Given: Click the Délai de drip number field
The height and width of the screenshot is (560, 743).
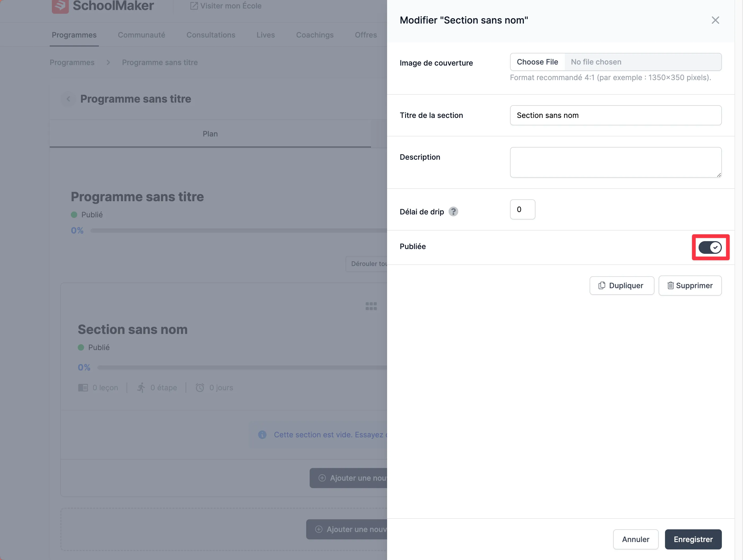Looking at the screenshot, I should pyautogui.click(x=522, y=209).
